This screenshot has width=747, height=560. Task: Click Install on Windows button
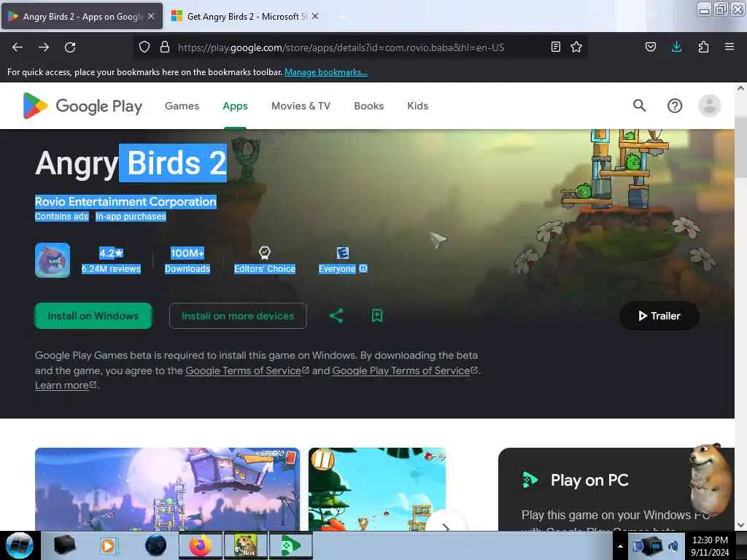pos(93,316)
